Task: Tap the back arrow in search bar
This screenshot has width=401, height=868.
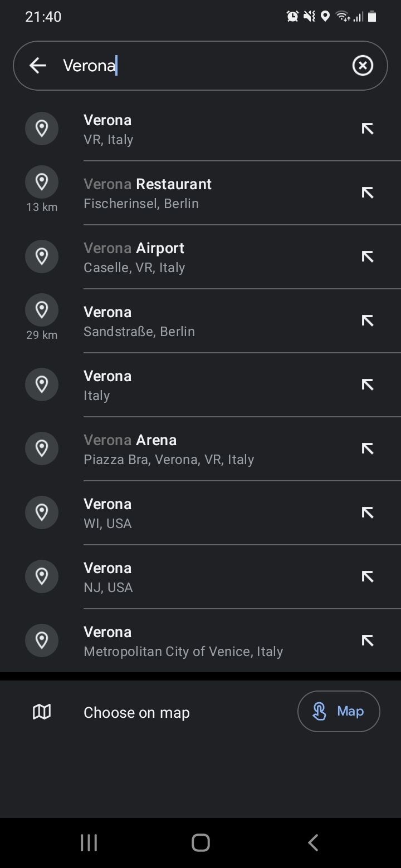Action: (38, 66)
